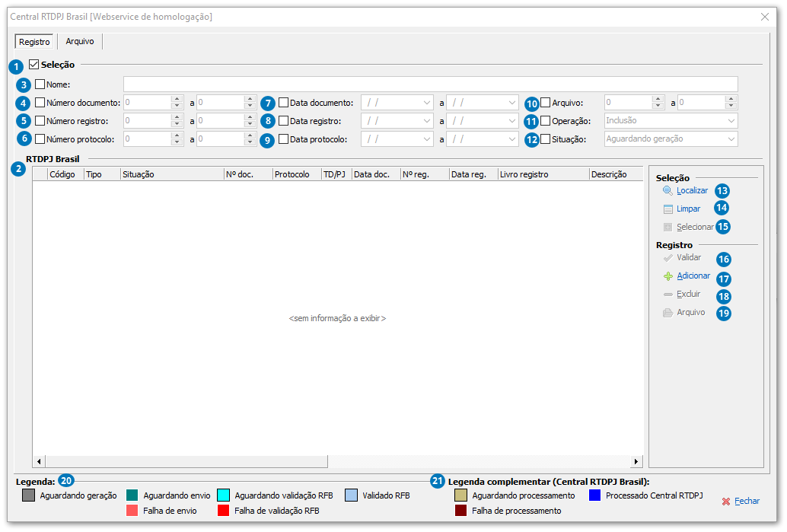
Task: Click the Arquivo folder icon in Registro panel
Action: tap(668, 313)
